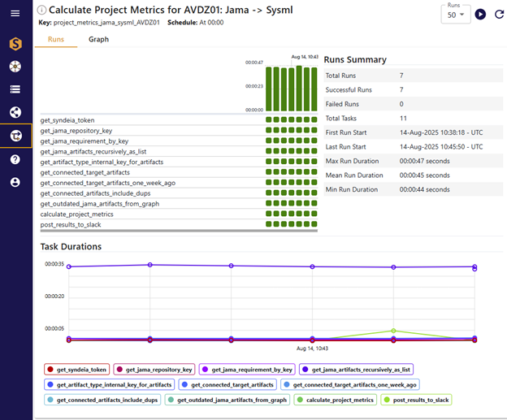The width and height of the screenshot is (507, 420).
Task: Open the network hub sidebar icon
Action: [x=15, y=67]
